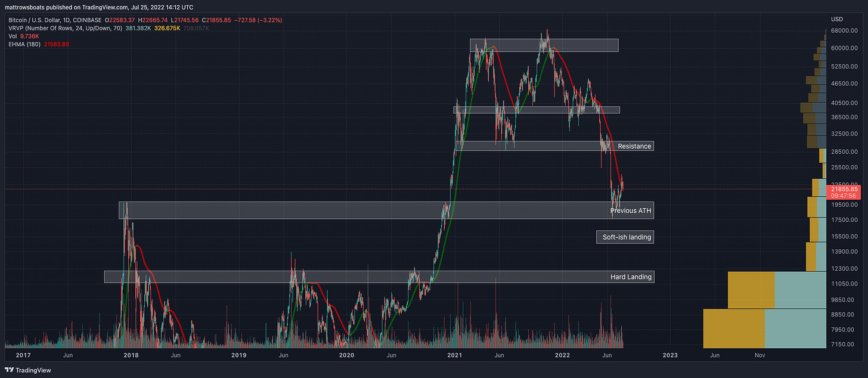Click the 'Previous ATH' zone label
This screenshot has width=868, height=378.
coord(631,211)
